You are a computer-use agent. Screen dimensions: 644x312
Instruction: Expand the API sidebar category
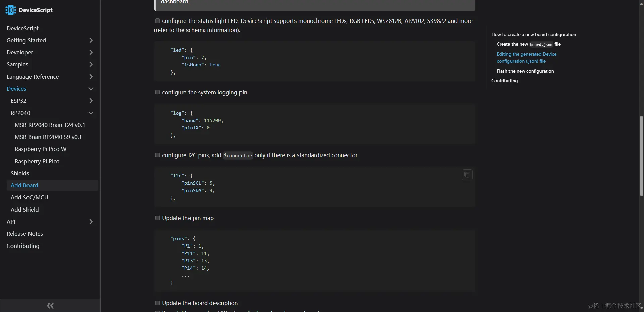pyautogui.click(x=91, y=222)
